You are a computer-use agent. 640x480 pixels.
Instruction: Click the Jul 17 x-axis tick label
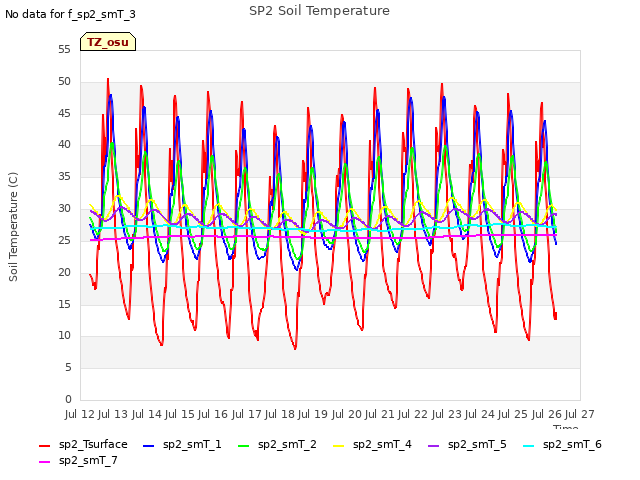pos(246,414)
